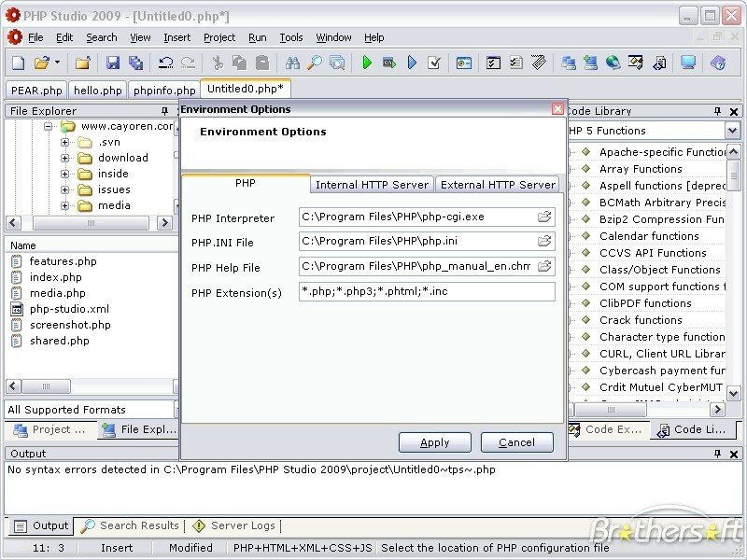Click the monitor icon in the toolbar

(x=688, y=62)
